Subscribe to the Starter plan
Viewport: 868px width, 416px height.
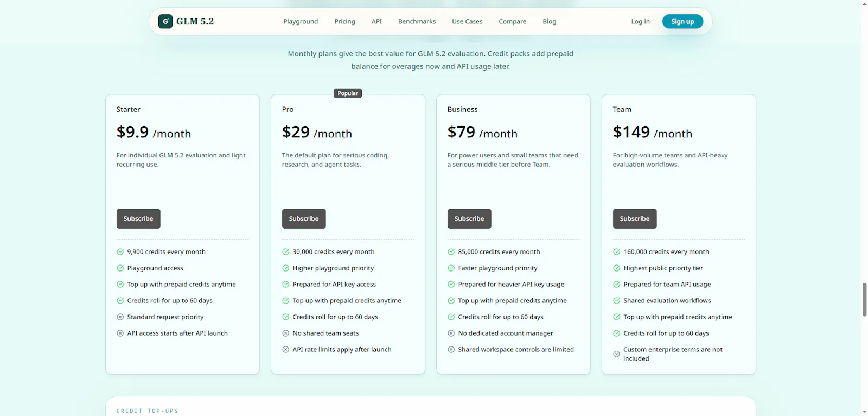[138, 218]
